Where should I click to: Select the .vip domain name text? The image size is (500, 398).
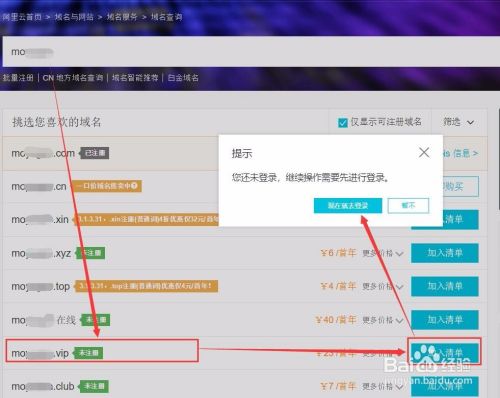click(40, 353)
